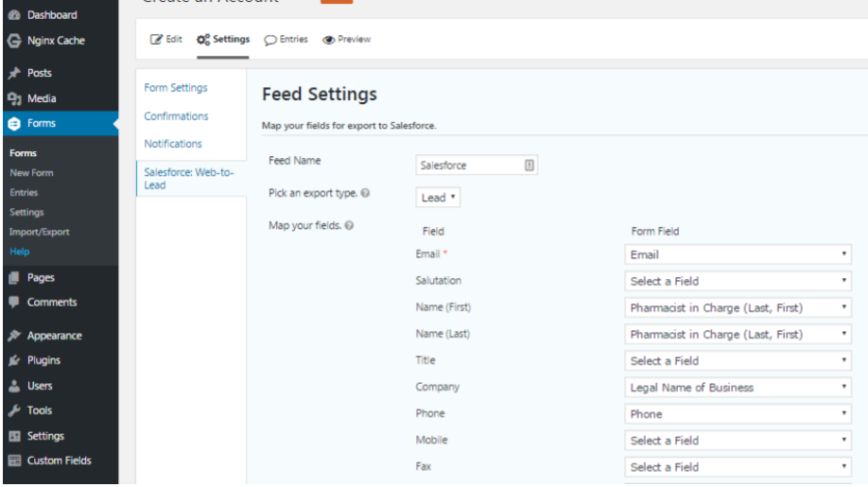Open Media menu item
The width and height of the screenshot is (868, 487).
coord(42,98)
